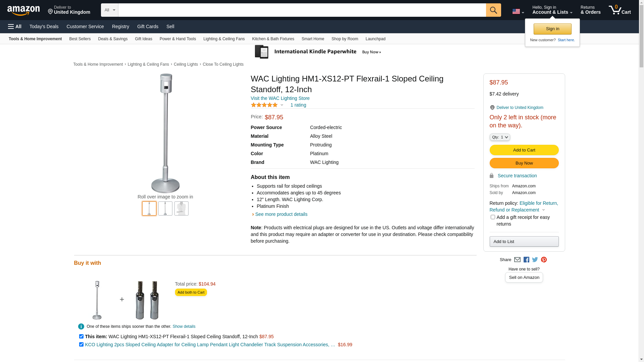
Task: Open the All hamburger menu
Action: 15,26
